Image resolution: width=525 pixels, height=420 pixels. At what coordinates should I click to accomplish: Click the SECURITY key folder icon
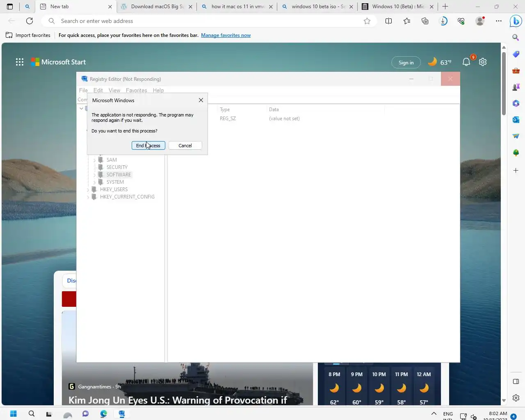(100, 167)
